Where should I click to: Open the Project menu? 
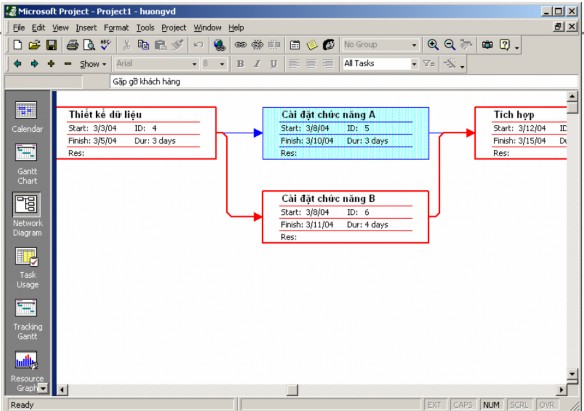tap(174, 28)
